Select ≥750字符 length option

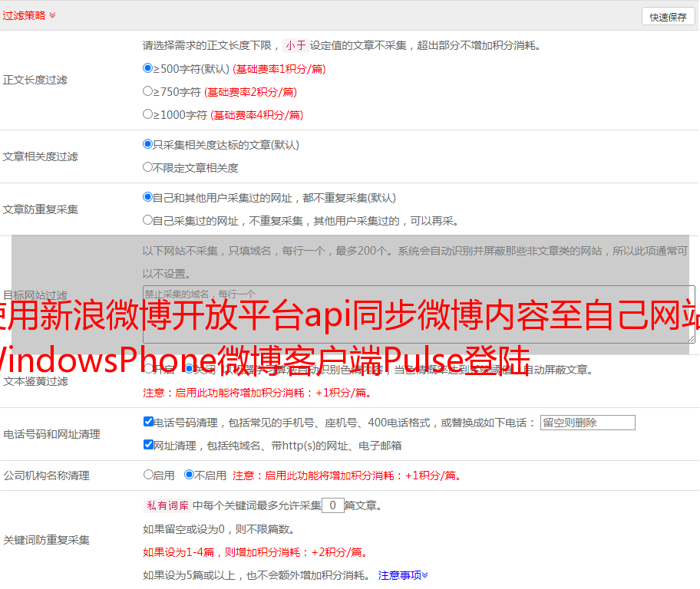[148, 91]
